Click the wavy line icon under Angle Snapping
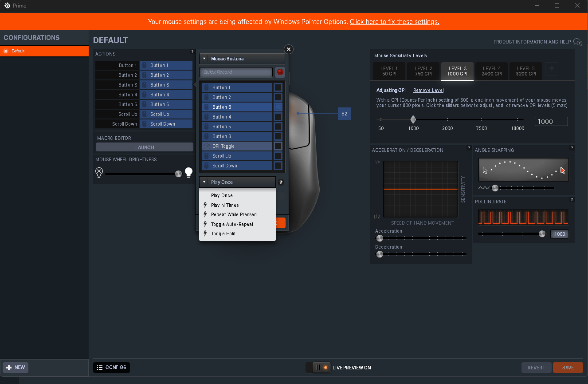The height and width of the screenshot is (384, 588). (x=484, y=188)
